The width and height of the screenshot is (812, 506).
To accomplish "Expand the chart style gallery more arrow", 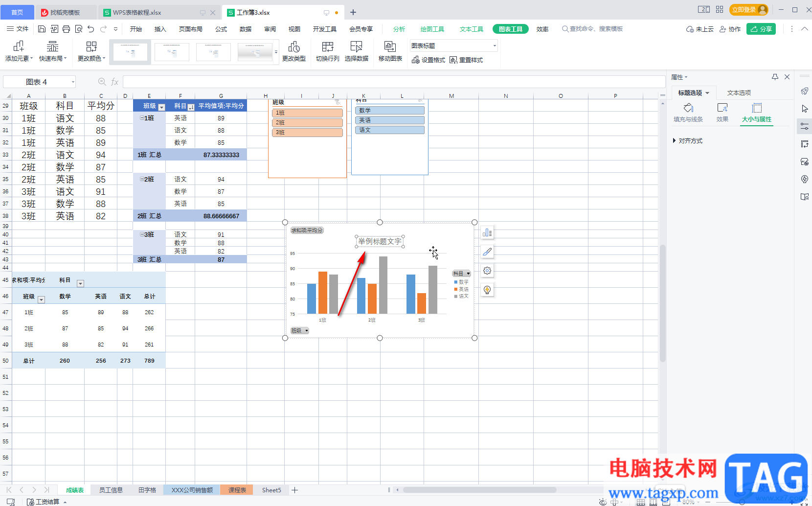I will point(276,52).
